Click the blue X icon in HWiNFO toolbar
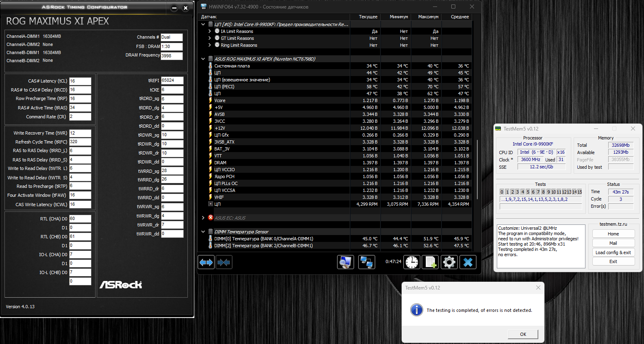This screenshot has width=644, height=344. pyautogui.click(x=468, y=262)
